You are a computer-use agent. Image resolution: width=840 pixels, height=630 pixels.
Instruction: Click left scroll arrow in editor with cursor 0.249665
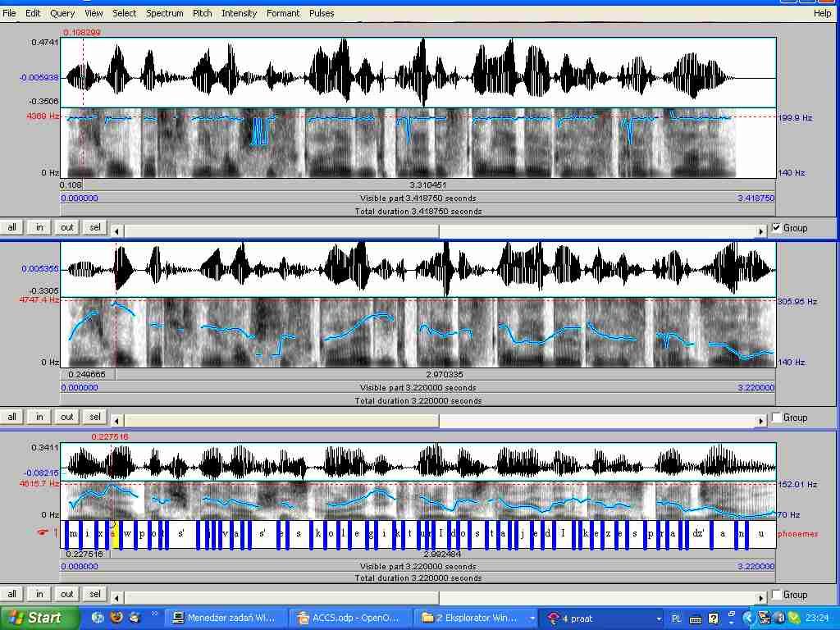pyautogui.click(x=116, y=421)
